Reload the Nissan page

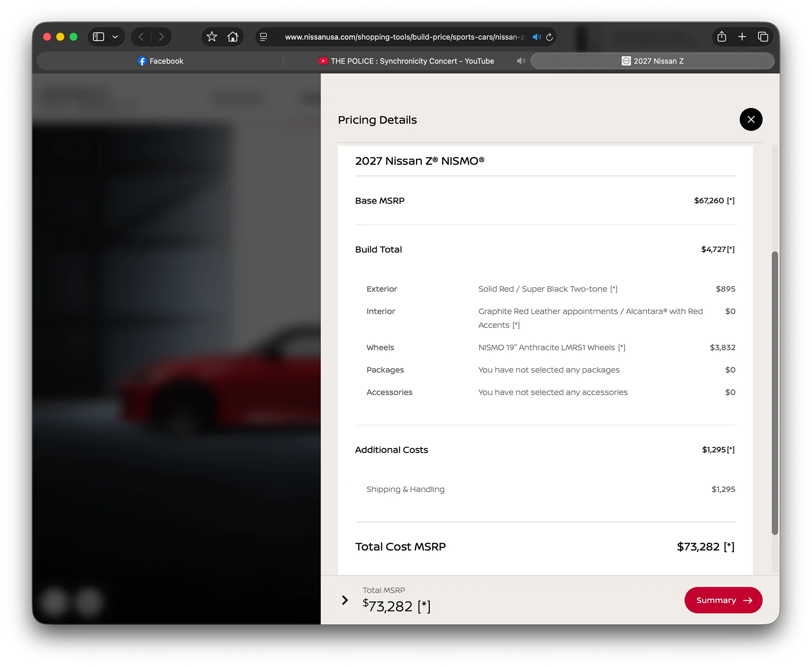pos(549,37)
